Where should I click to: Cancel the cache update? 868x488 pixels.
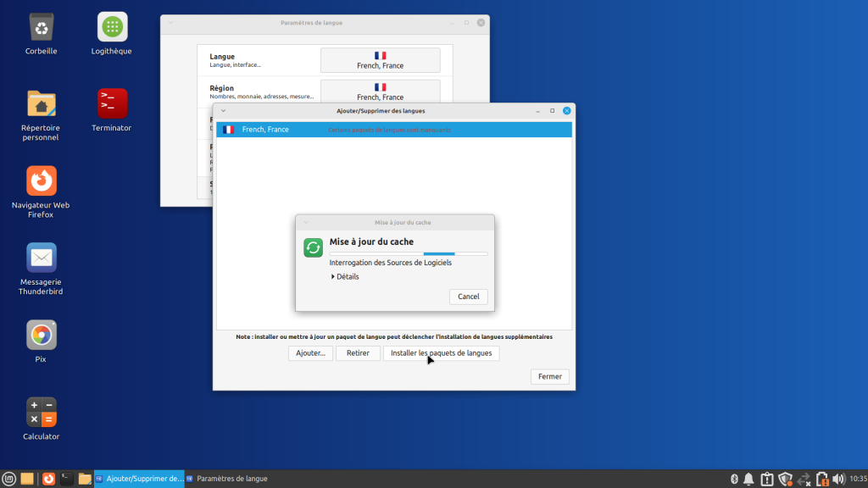(x=468, y=297)
